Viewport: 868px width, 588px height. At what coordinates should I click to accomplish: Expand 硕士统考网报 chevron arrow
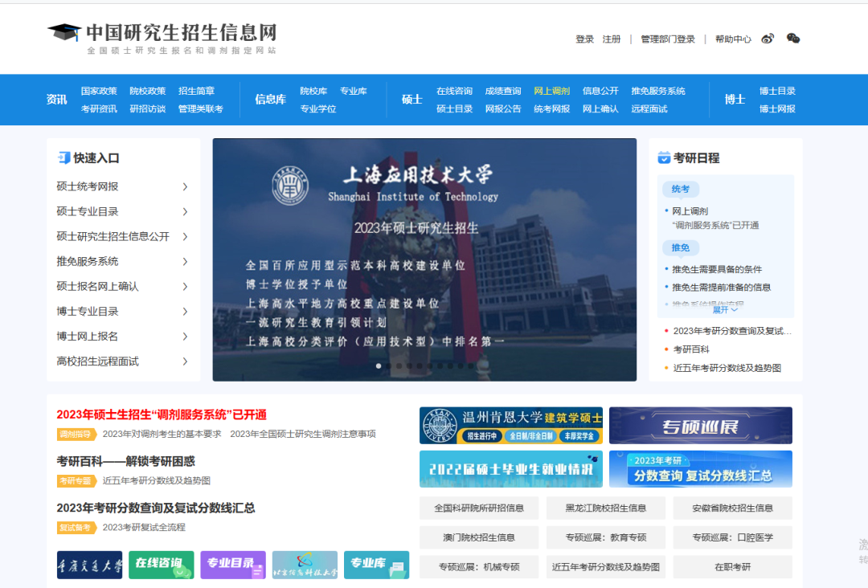(185, 187)
